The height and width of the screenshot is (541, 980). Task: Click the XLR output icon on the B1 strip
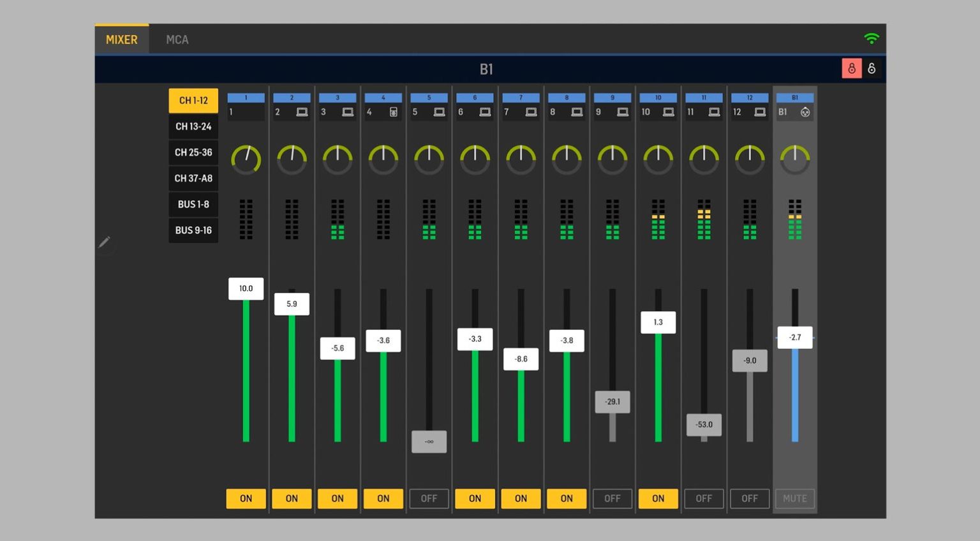(805, 112)
